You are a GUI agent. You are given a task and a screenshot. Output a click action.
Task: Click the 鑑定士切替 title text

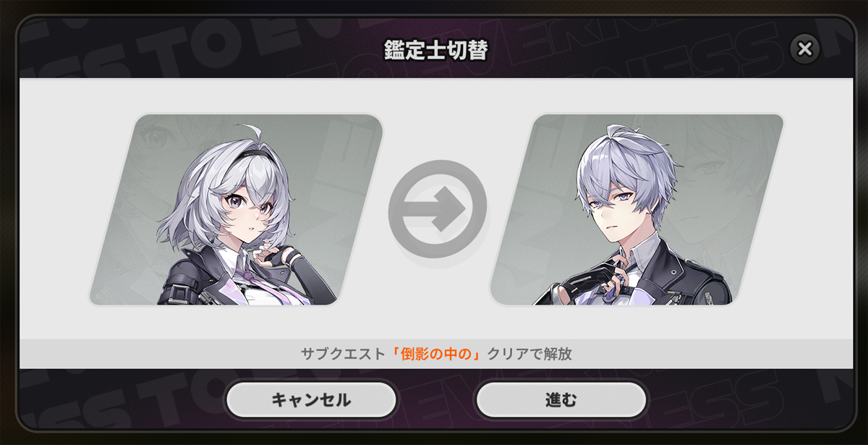click(435, 51)
